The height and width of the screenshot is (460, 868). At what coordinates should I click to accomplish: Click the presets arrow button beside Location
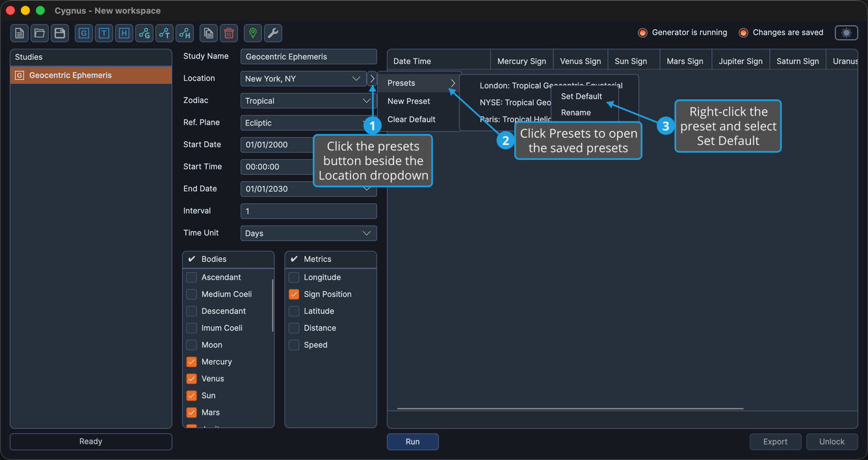372,79
